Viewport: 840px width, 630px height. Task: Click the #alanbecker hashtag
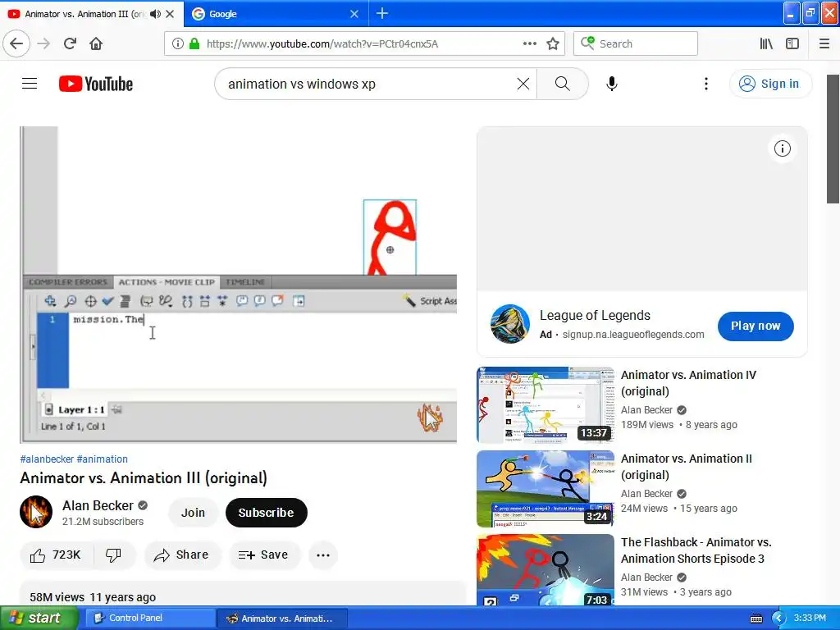pos(47,459)
